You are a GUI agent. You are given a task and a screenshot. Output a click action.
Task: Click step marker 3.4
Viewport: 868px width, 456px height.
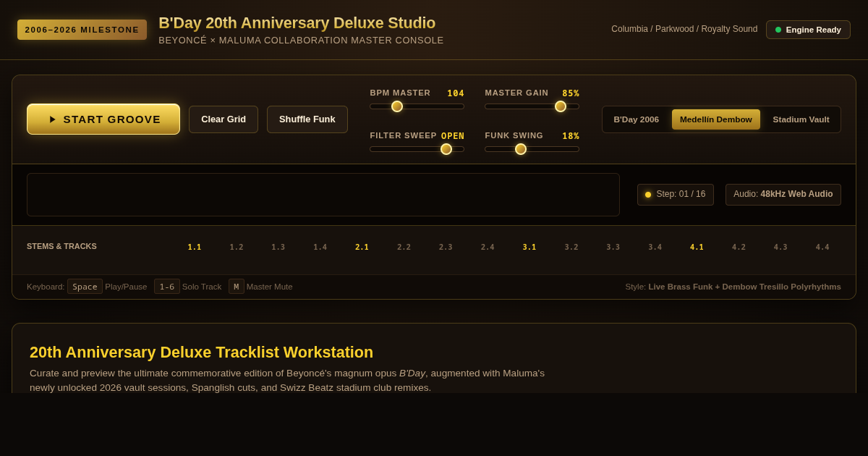(655, 248)
